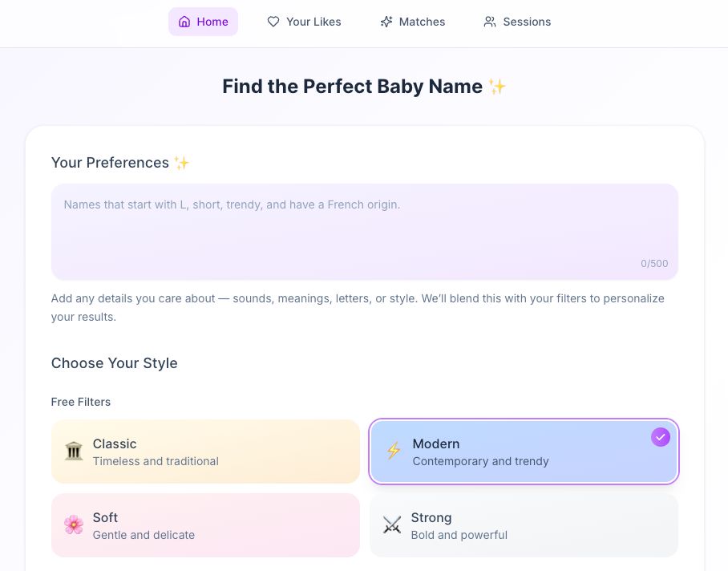Click the people Sessions icon
The width and height of the screenshot is (728, 571).
click(490, 22)
